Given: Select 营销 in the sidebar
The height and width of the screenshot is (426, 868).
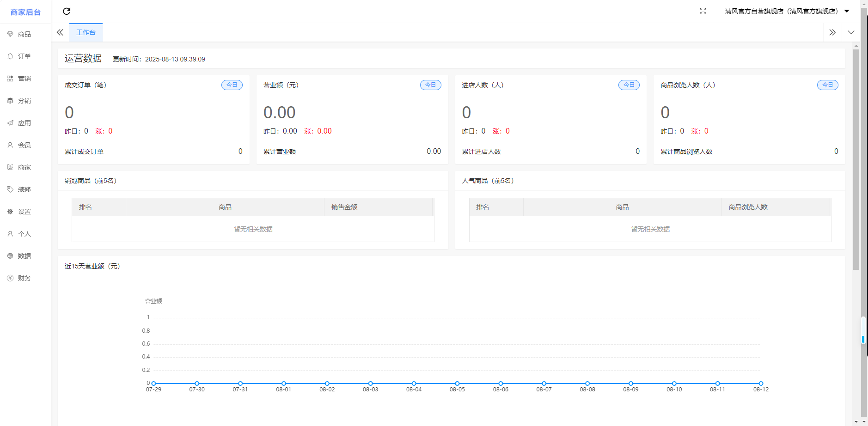Looking at the screenshot, I should click(x=24, y=79).
